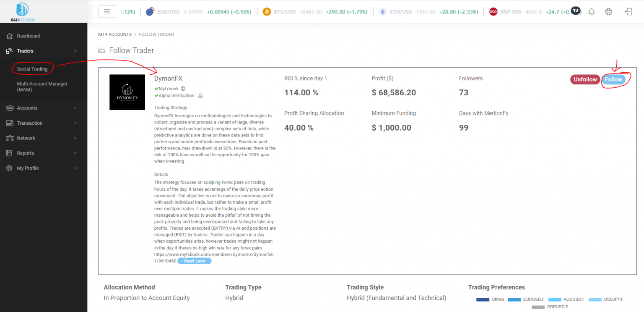Expand the Accounts sidebar menu
The height and width of the screenshot is (312, 644).
[x=75, y=108]
